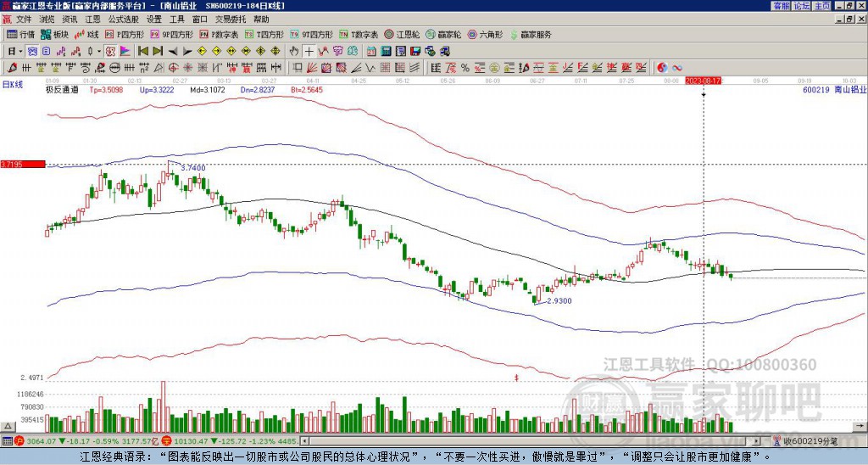Click the 板块 toolbar button

54,35
